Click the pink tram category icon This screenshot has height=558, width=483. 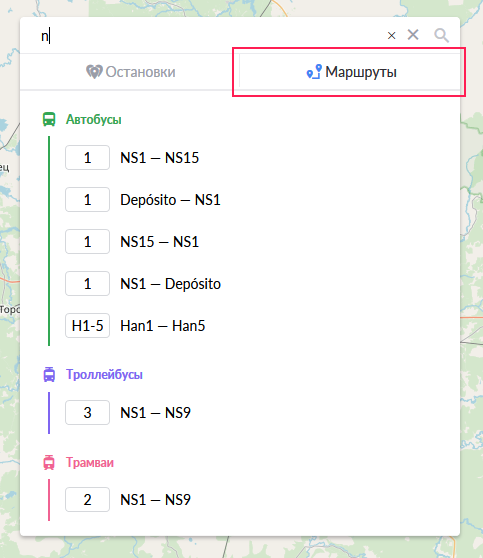[x=49, y=462]
